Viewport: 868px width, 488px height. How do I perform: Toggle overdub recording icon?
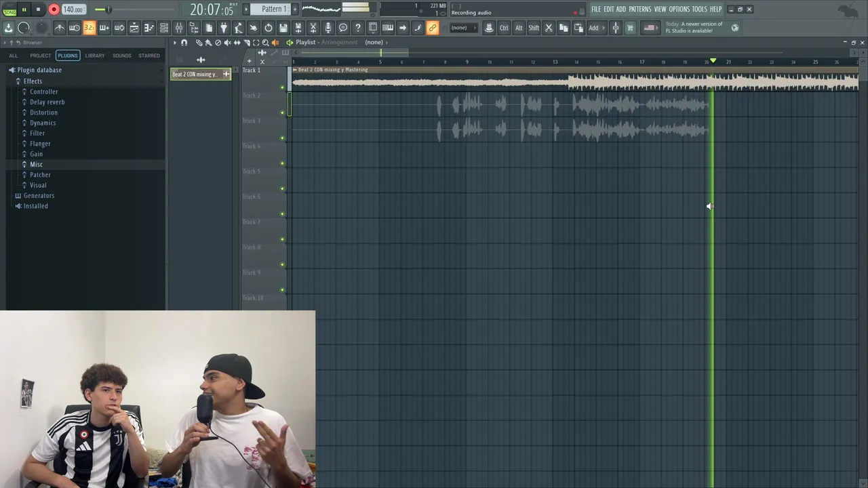104,28
